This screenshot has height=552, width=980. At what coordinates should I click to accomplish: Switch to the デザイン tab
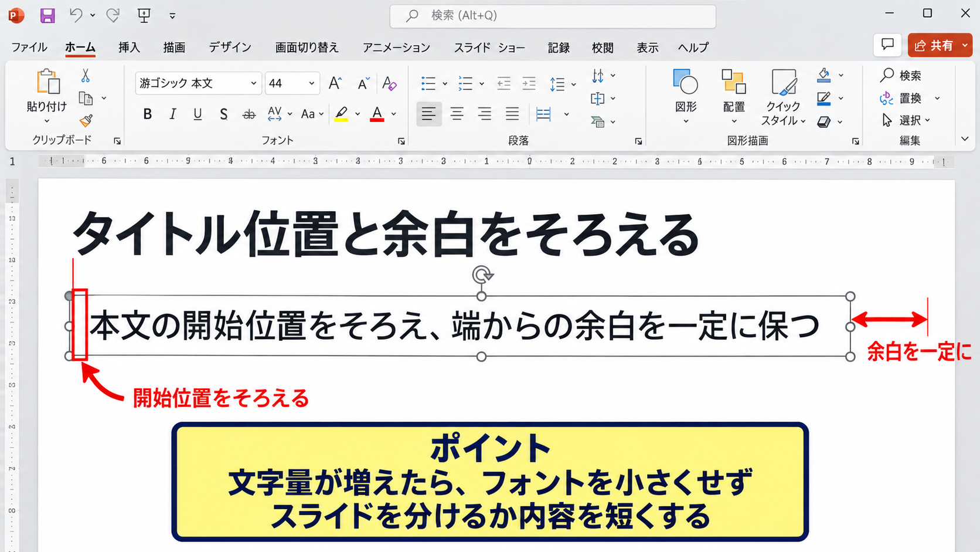click(x=230, y=48)
